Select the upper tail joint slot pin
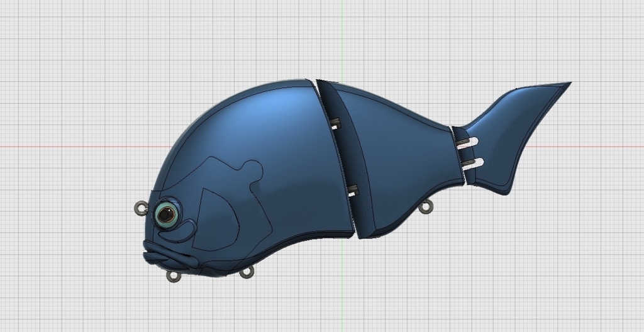The height and width of the screenshot is (332, 644). [x=466, y=142]
